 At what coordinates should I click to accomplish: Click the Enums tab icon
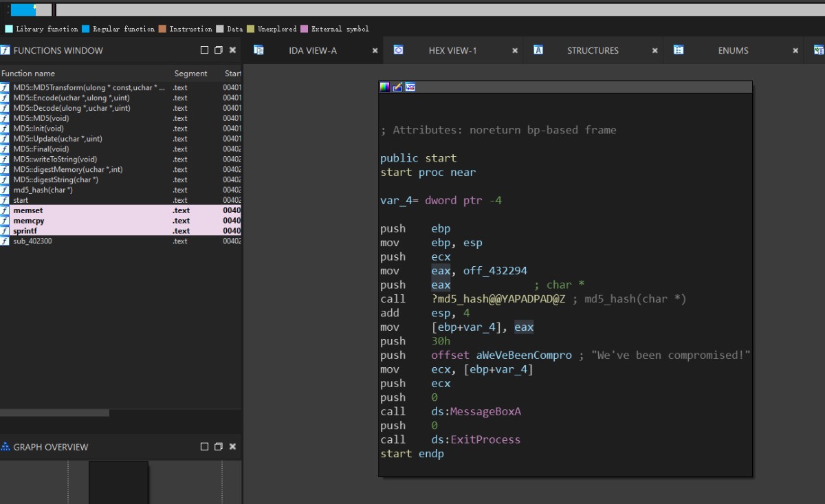coord(679,50)
